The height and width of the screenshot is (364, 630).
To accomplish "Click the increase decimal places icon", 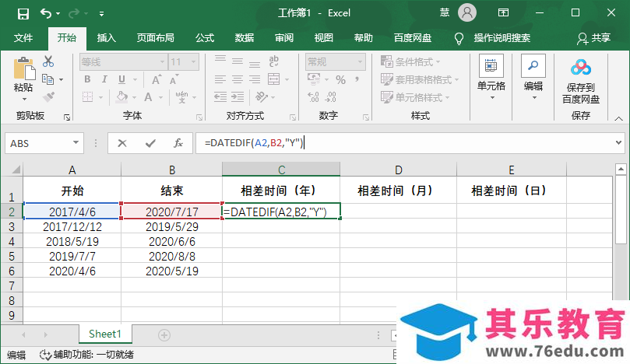I will 313,96.
